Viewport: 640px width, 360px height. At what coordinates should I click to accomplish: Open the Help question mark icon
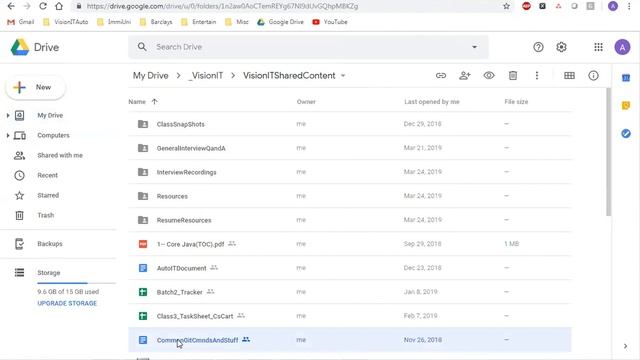click(538, 47)
